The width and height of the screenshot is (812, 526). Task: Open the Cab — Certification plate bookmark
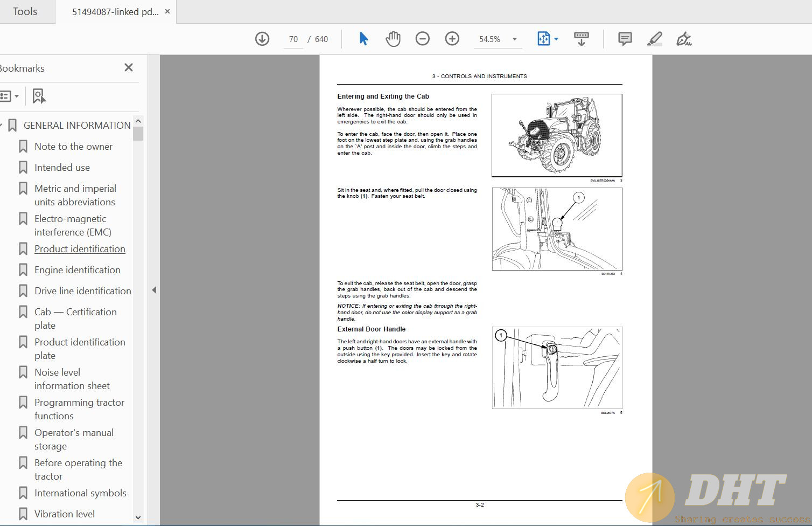[x=75, y=319]
